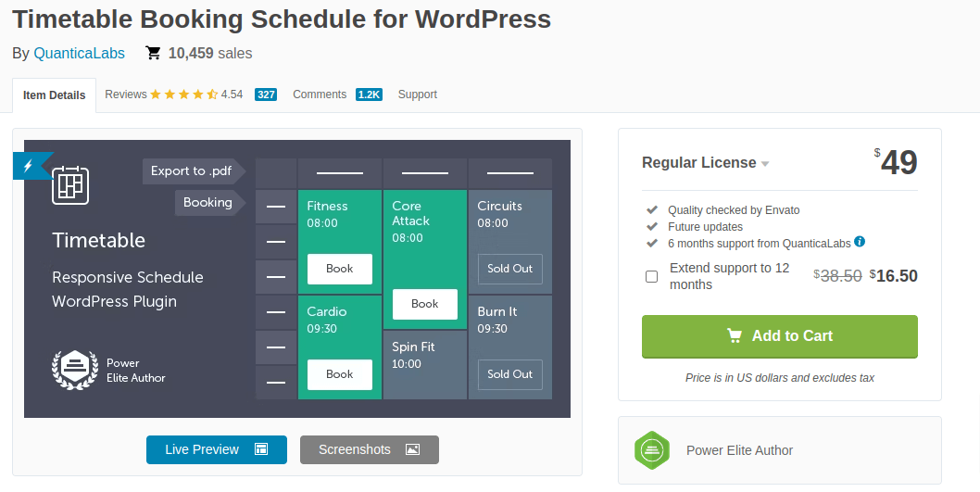Click the page title heading

(282, 19)
